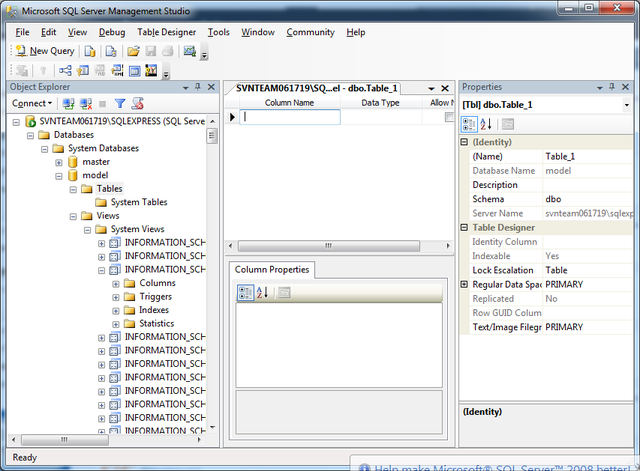Expand the Triggers folder node
Screen dimensions: 640x471
(116, 297)
